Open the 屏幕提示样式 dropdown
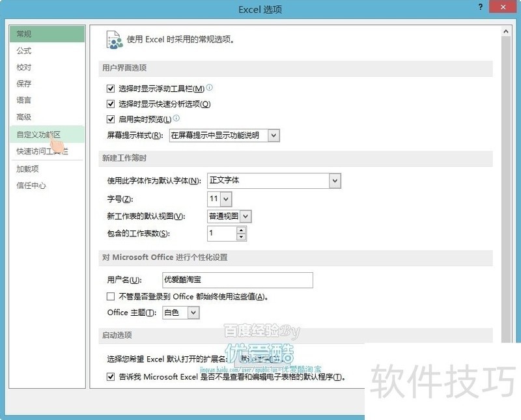 [274, 135]
